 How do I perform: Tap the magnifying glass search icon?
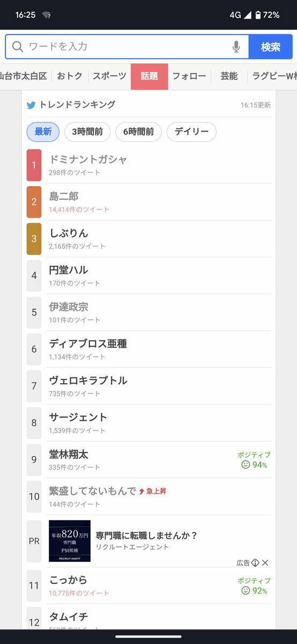coord(18,47)
